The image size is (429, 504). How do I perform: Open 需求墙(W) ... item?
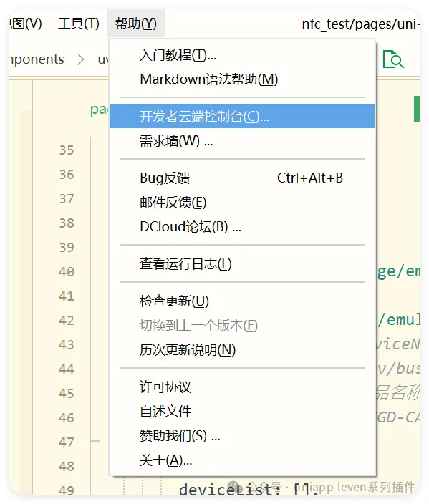242,140
